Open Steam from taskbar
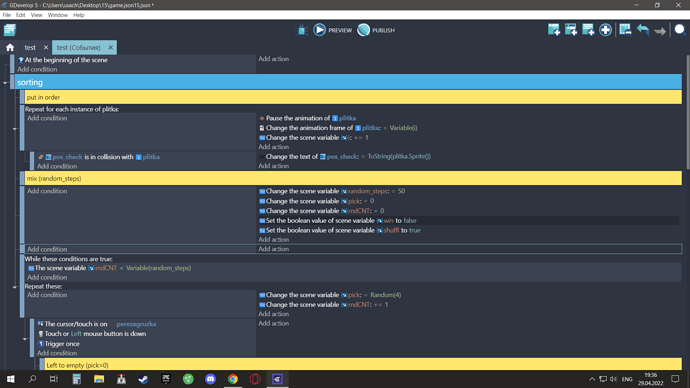 (143, 379)
